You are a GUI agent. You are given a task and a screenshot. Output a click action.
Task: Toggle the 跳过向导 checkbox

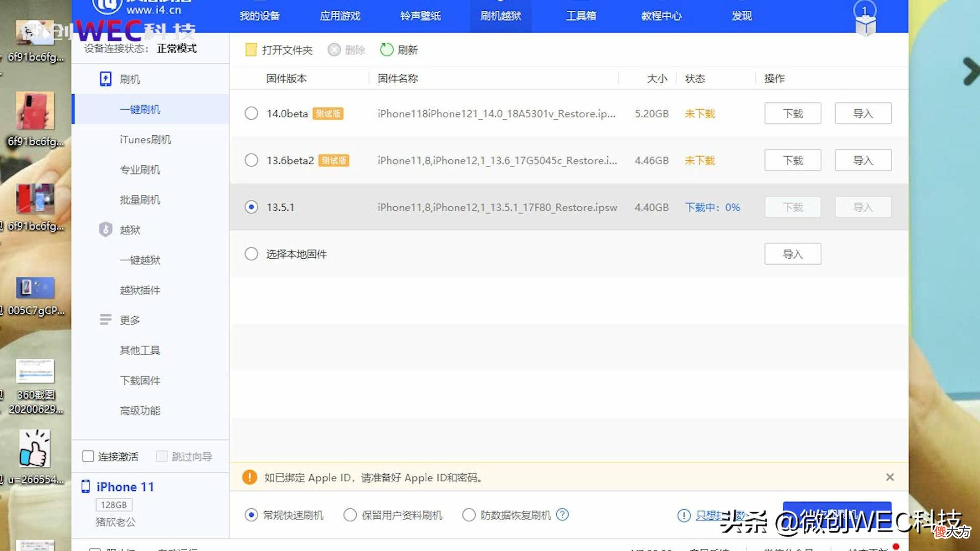pos(161,456)
